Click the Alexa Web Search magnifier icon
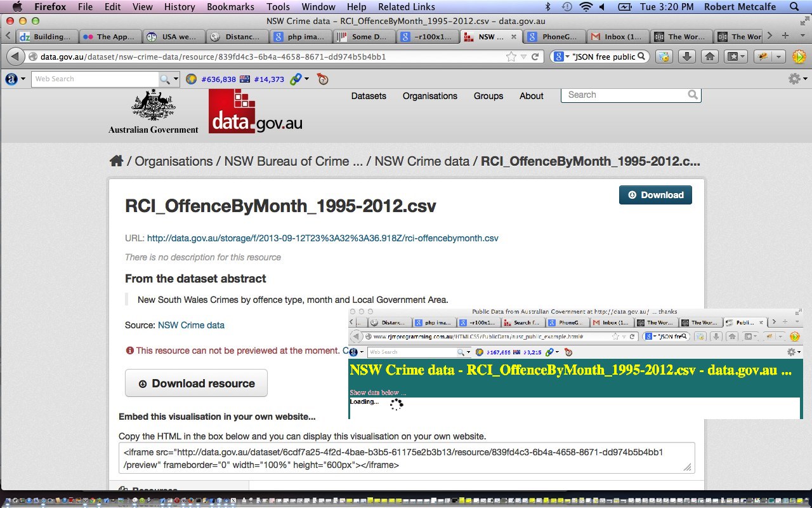Viewport: 812px width, 508px height. (x=165, y=79)
